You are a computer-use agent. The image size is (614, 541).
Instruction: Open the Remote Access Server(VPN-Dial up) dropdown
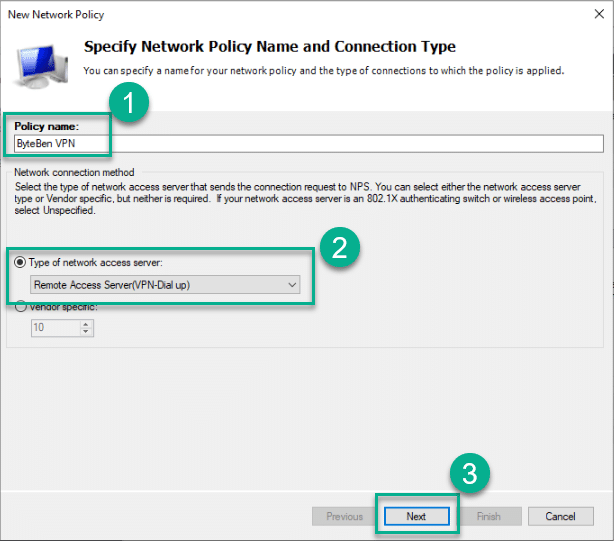coord(165,285)
